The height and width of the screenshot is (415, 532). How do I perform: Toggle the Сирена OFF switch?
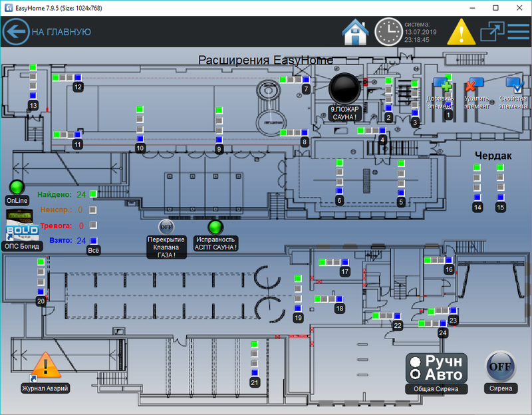[500, 366]
